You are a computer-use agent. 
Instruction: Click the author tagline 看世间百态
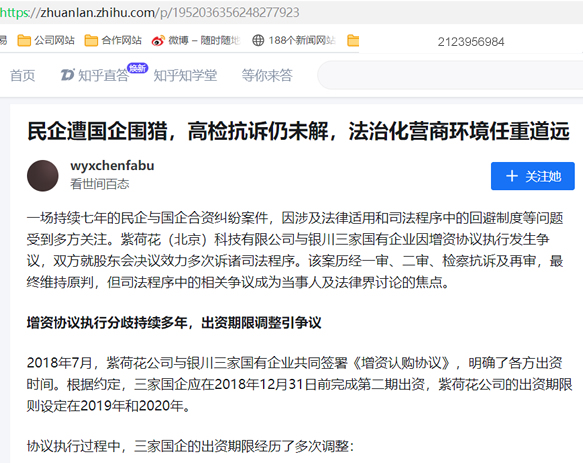tap(100, 184)
